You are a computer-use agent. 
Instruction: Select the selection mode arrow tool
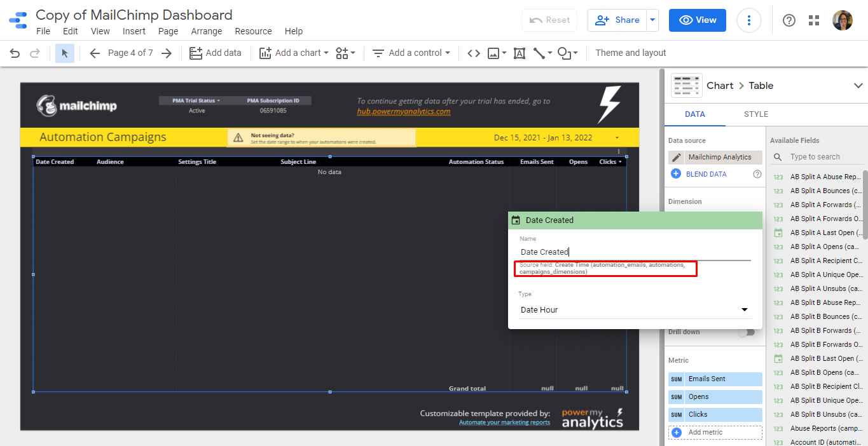[64, 53]
